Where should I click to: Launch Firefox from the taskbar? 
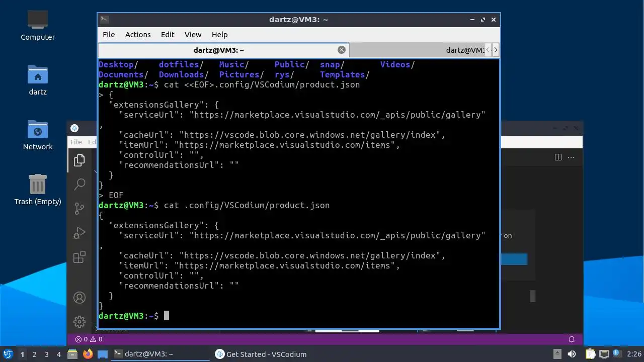(x=88, y=354)
